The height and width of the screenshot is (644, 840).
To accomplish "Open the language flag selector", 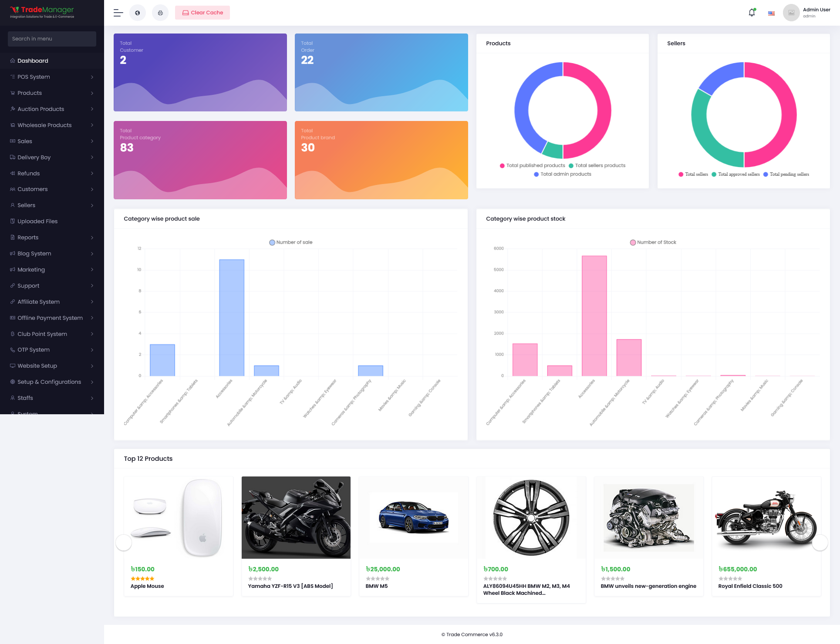I will [x=771, y=13].
